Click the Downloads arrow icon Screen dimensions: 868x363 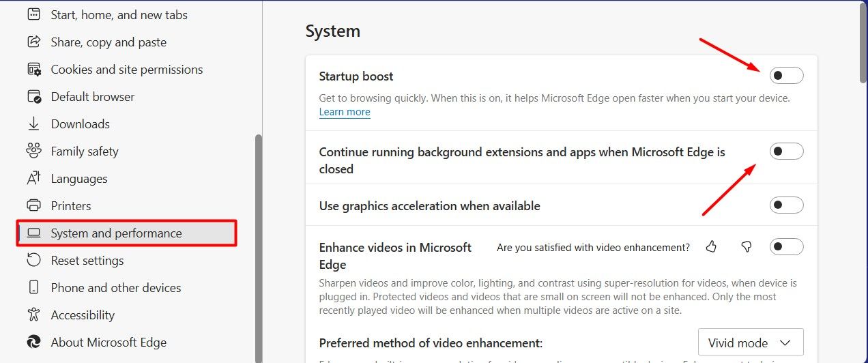click(x=33, y=124)
